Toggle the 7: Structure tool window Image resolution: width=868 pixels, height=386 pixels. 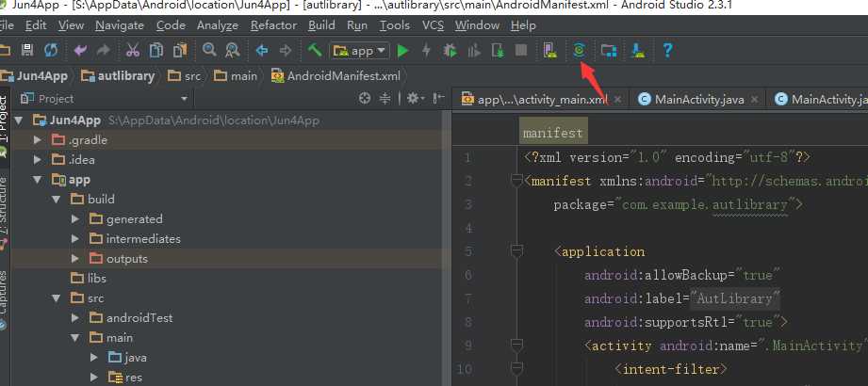[x=5, y=211]
